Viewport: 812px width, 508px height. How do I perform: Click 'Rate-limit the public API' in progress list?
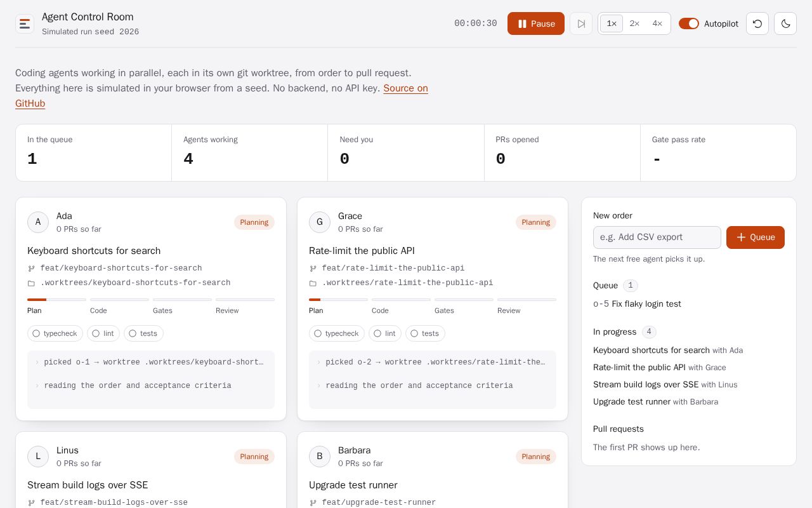point(639,368)
